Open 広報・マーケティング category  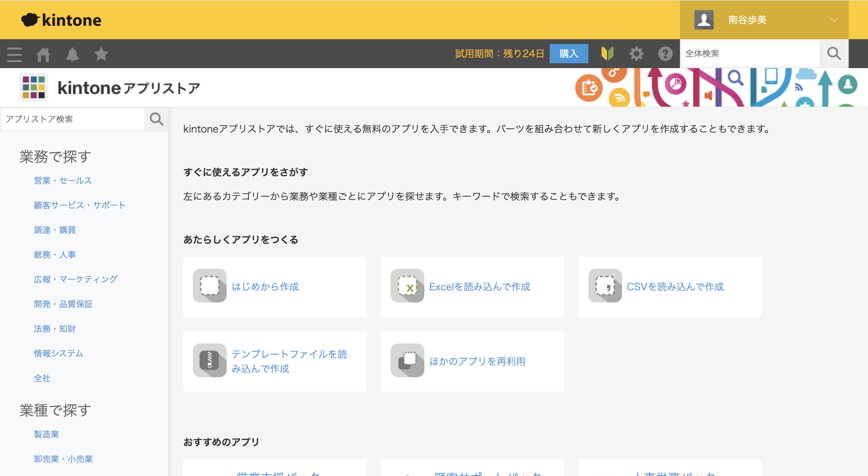(x=76, y=279)
